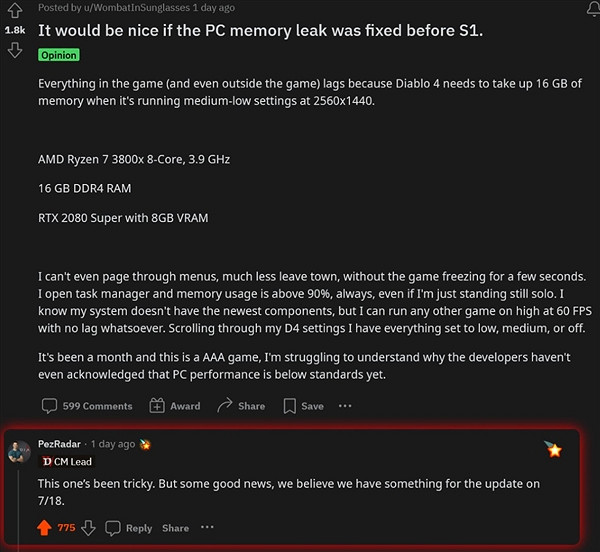This screenshot has width=600, height=552.
Task: Open the post's more options ellipsis
Action: tap(345, 406)
